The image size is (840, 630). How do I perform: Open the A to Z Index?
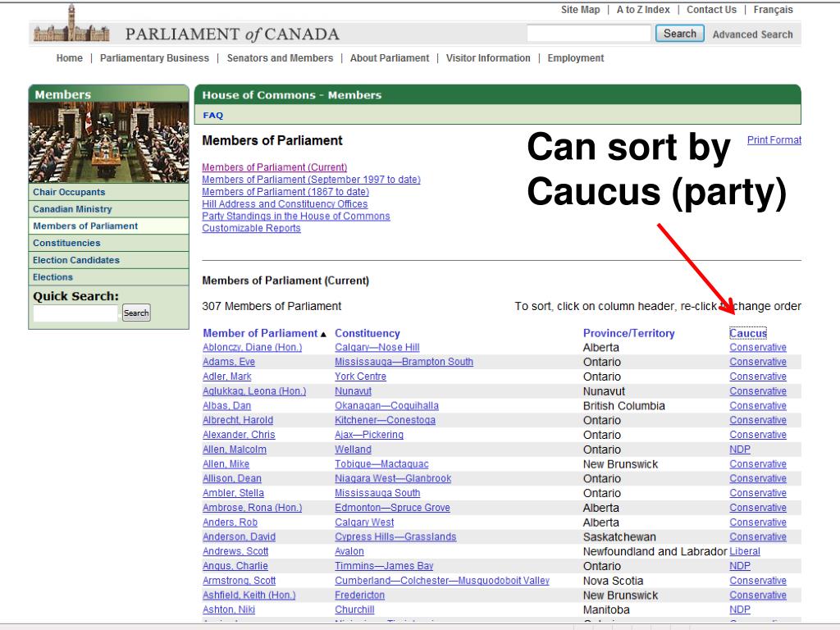click(x=643, y=10)
